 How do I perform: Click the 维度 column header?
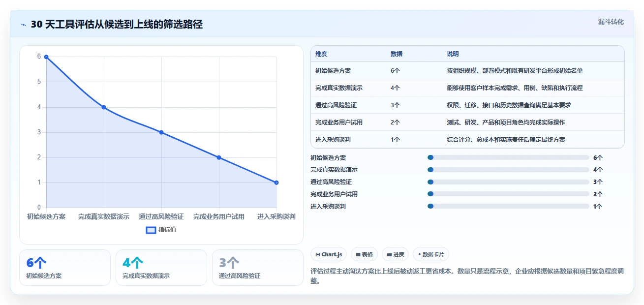(321, 54)
